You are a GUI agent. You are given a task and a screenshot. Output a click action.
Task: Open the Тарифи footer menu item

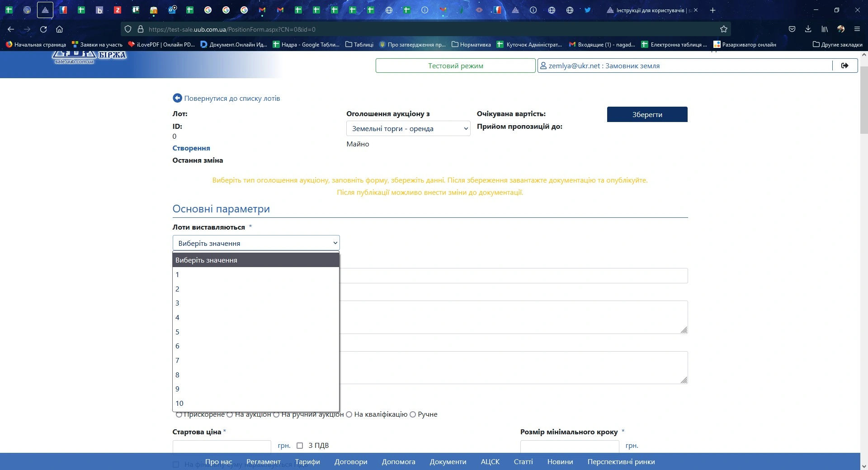click(307, 461)
